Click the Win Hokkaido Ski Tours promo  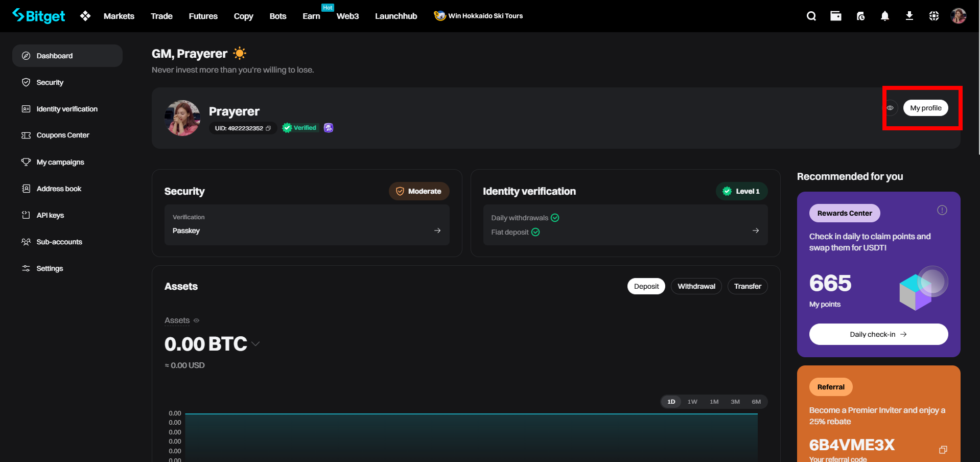coord(478,16)
